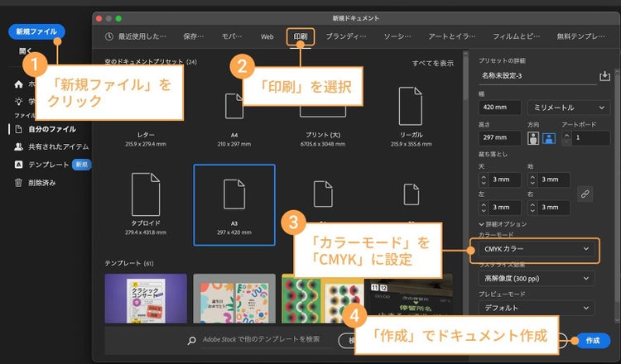
Task: Adjust right 右 bleed stepper
Action: point(532,208)
